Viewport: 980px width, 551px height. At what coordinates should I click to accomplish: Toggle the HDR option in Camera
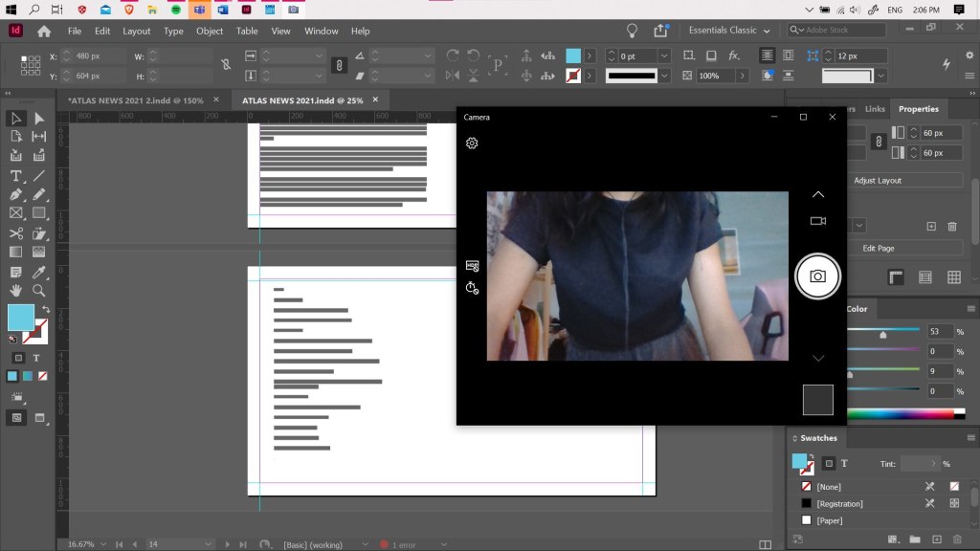[472, 266]
